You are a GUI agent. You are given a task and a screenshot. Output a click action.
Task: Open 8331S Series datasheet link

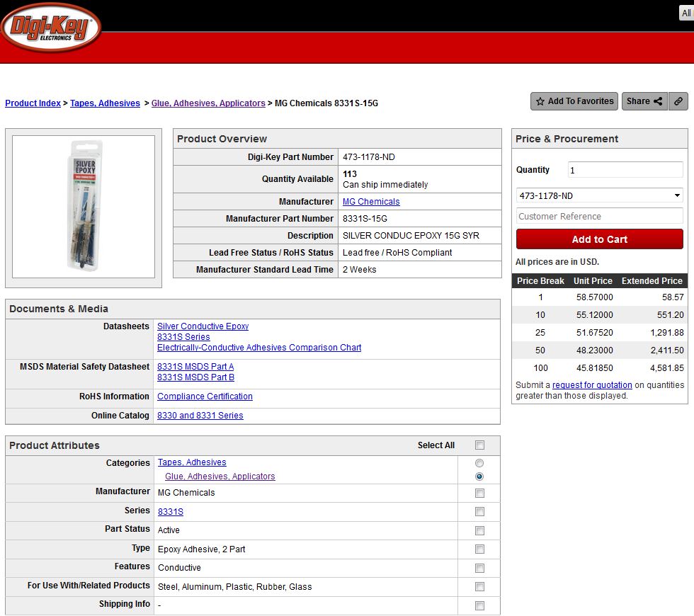183,337
